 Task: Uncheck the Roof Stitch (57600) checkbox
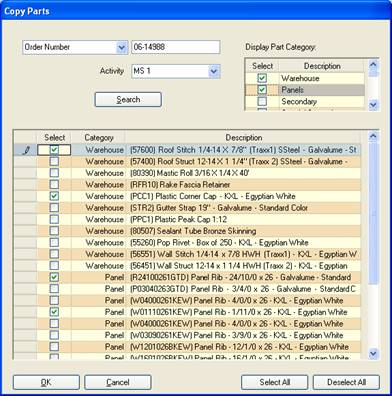tap(54, 150)
